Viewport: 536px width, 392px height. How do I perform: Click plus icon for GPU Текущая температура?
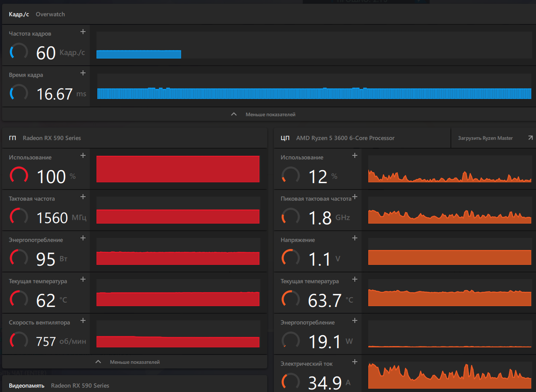pos(83,279)
